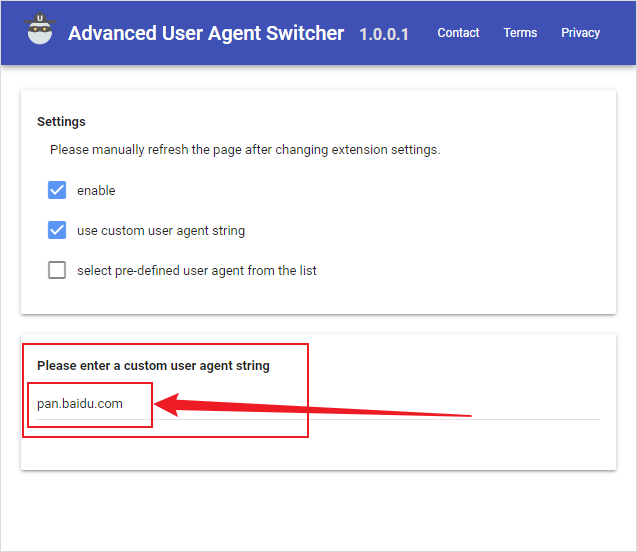
Task: Open the Contact link
Action: point(458,33)
